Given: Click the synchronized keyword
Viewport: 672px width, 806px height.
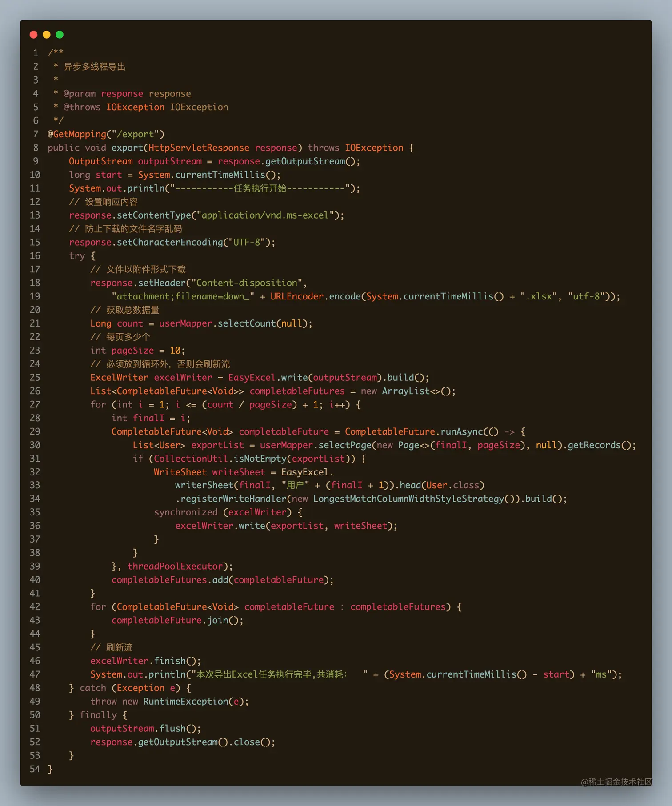Looking at the screenshot, I should point(186,512).
